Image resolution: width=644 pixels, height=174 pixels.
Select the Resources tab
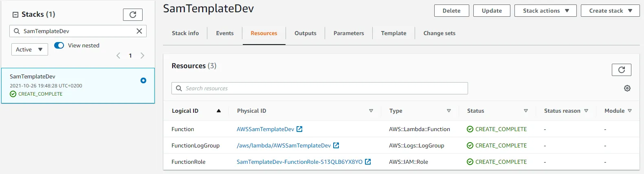tap(264, 33)
